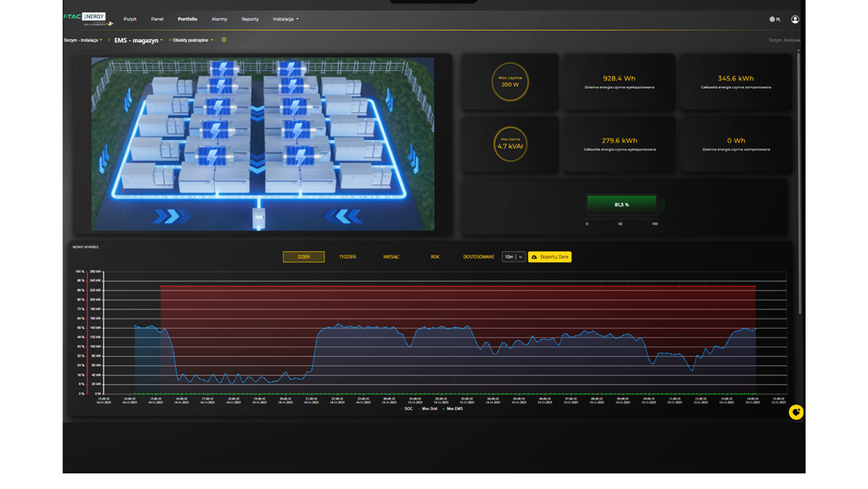Open the 10m interval dropdown
868x489 pixels.
[x=513, y=257]
